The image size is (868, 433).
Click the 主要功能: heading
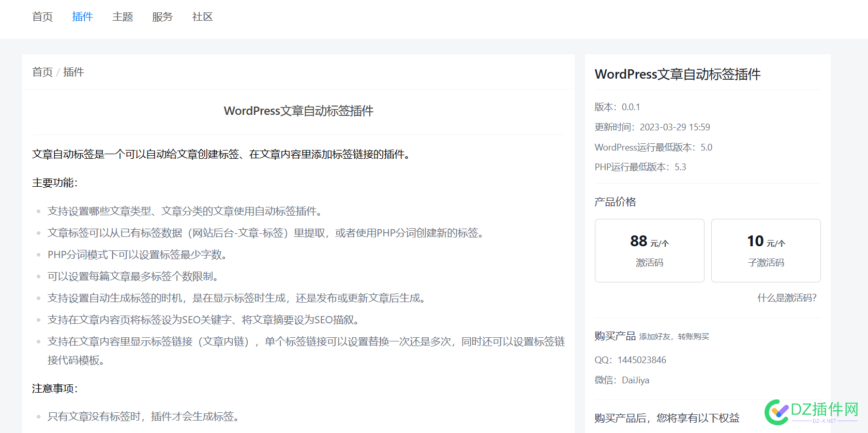click(55, 183)
